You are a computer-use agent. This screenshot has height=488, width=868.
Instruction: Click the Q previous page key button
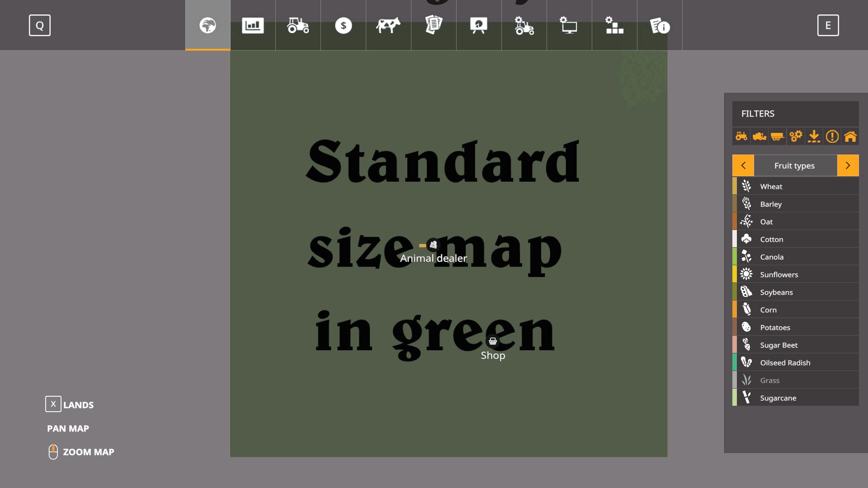click(40, 25)
